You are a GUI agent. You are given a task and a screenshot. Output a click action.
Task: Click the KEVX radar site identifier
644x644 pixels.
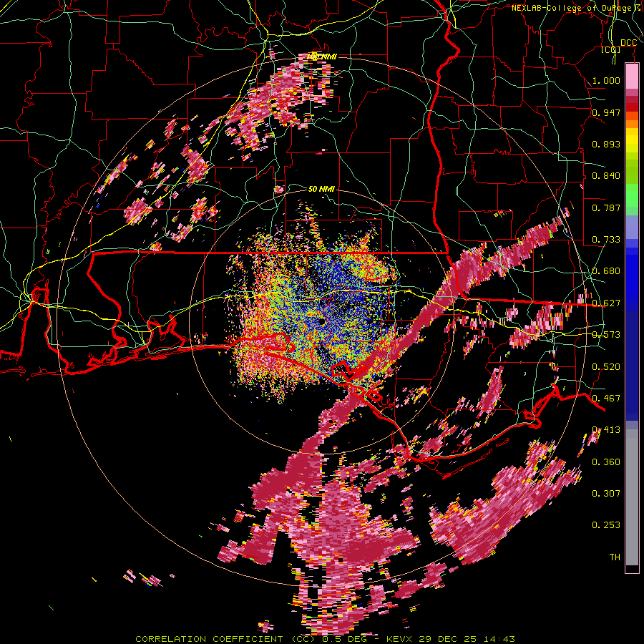[x=399, y=639]
